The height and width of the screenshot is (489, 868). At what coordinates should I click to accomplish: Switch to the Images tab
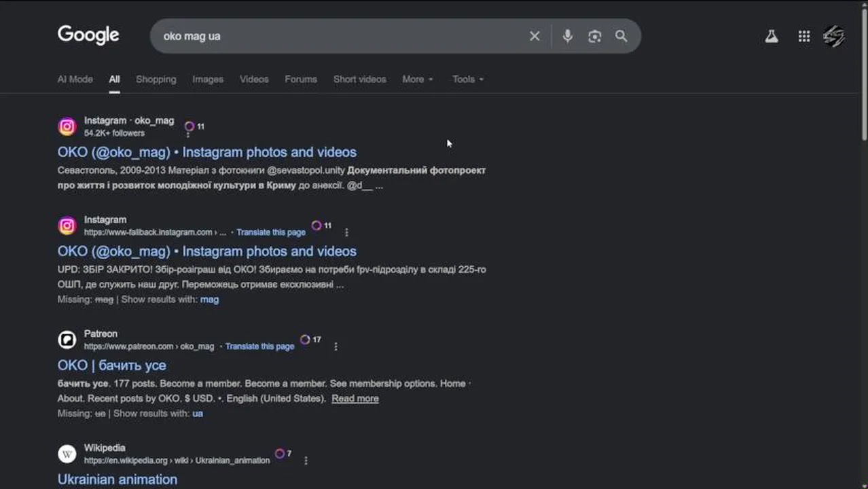(208, 79)
